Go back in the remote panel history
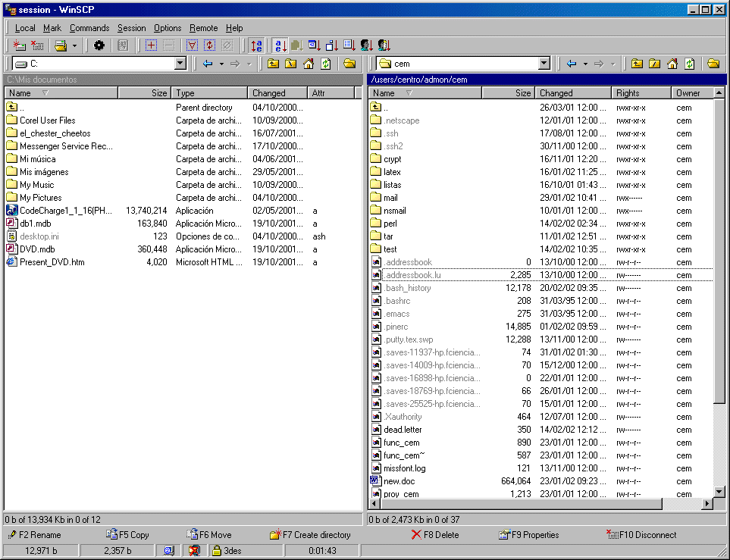This screenshot has width=730, height=560. 572,64
